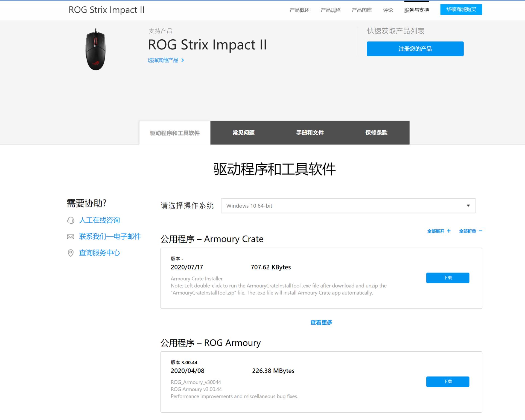Image resolution: width=525 pixels, height=420 pixels.
Task: Open the 手册和文件 tab
Action: [x=310, y=133]
